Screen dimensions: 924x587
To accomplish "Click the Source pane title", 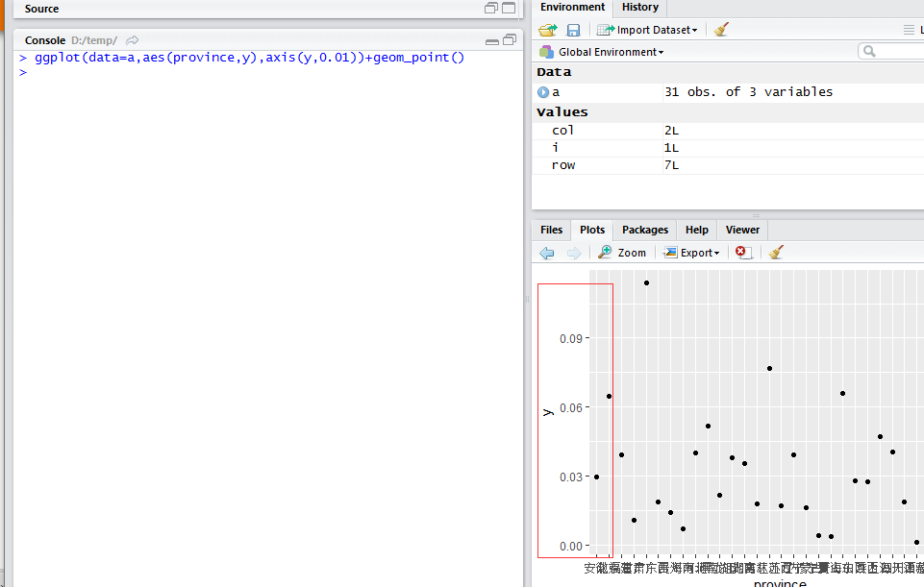I will [42, 9].
